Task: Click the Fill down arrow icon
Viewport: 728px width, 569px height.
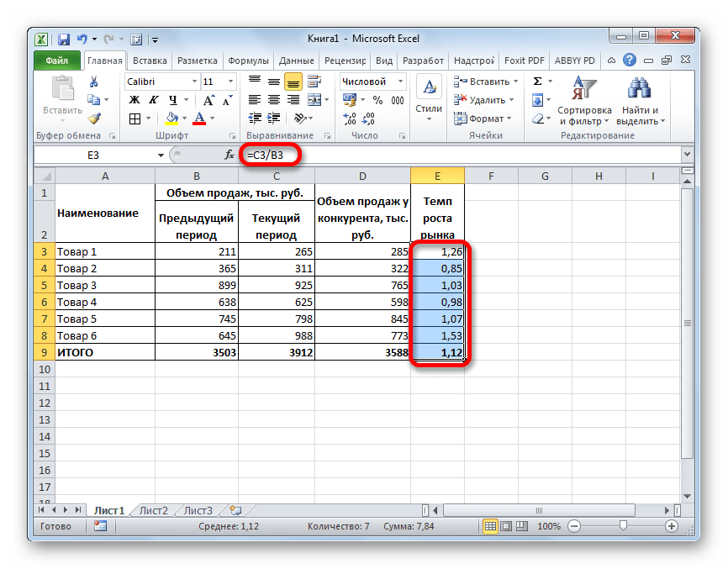Action: tap(538, 100)
